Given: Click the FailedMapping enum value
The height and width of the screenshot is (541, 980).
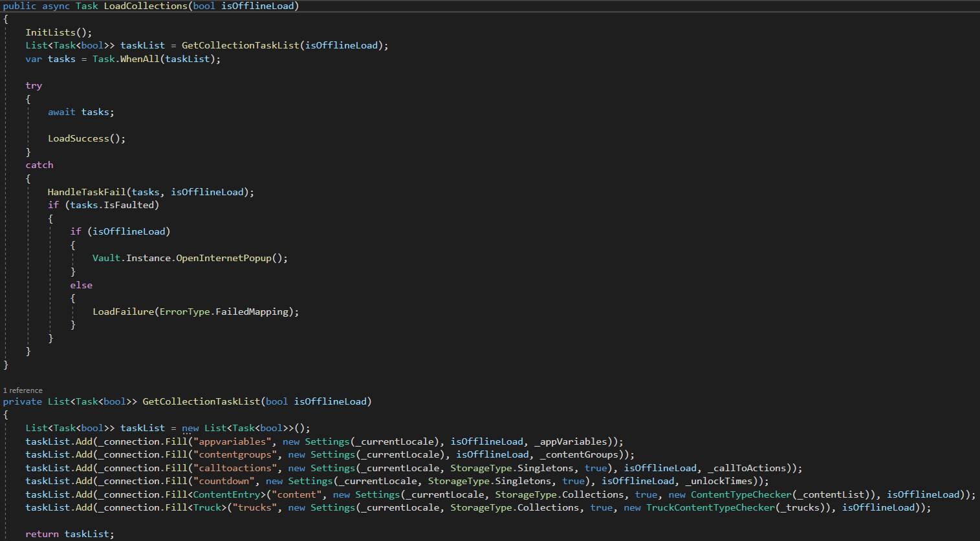Looking at the screenshot, I should (252, 312).
